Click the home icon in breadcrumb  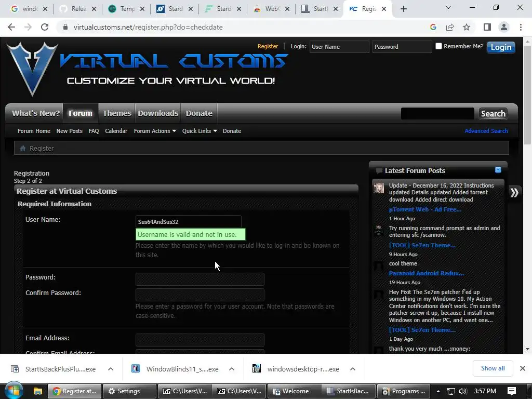point(23,148)
